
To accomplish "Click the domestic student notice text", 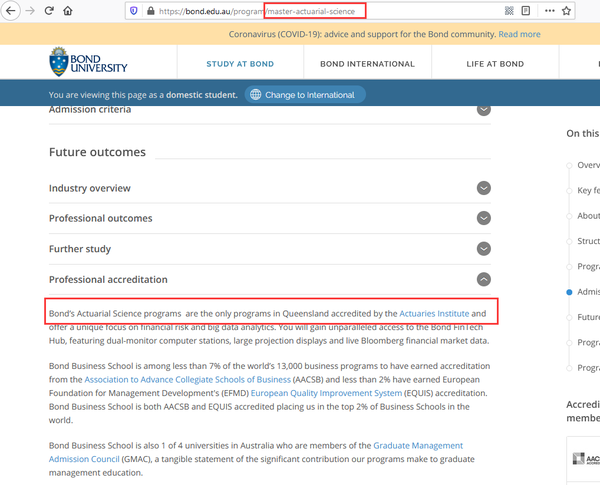I will [143, 95].
